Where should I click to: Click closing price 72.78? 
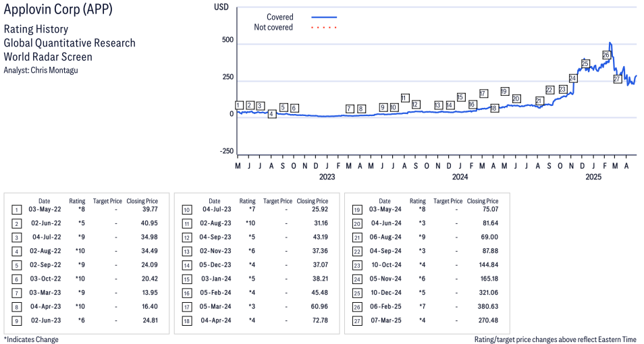[320, 320]
